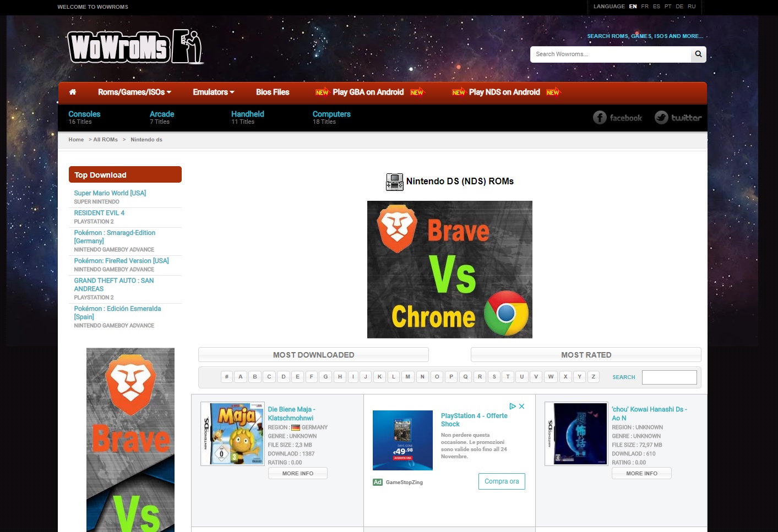The width and height of the screenshot is (778, 532).
Task: Click the Brave Vs sidebar banner
Action: pyautogui.click(x=130, y=440)
